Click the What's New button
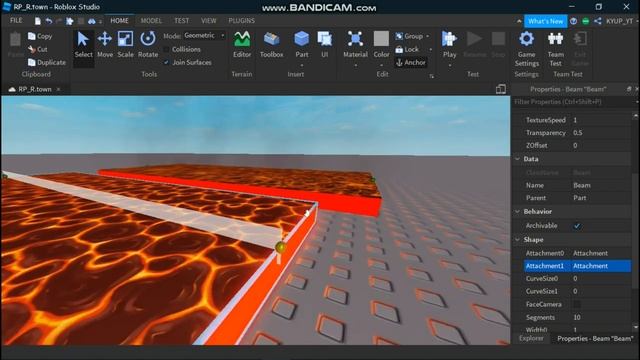This screenshot has height=360, width=640. (x=545, y=21)
